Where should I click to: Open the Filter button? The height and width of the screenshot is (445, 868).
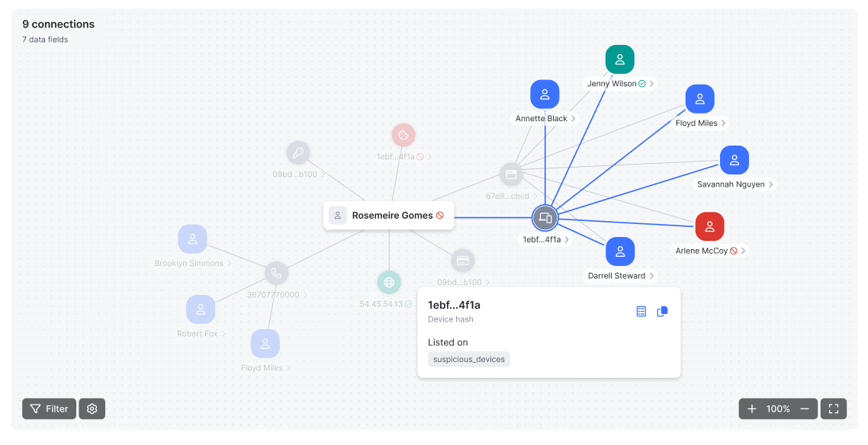49,409
